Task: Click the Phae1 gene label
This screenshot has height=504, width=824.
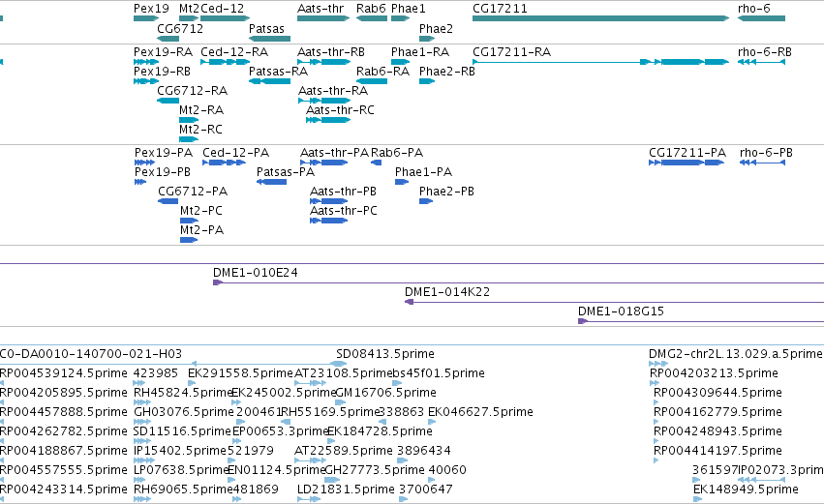Action: click(x=409, y=9)
